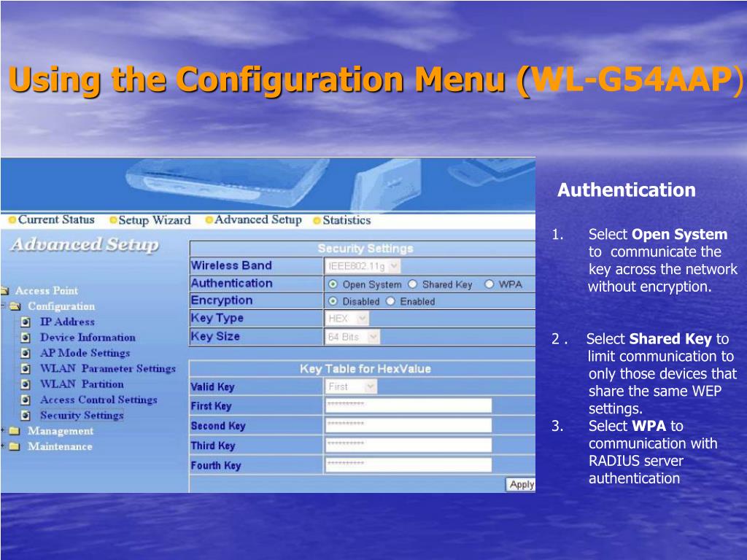
Task: Click the Fourth Key input field
Action: [409, 465]
